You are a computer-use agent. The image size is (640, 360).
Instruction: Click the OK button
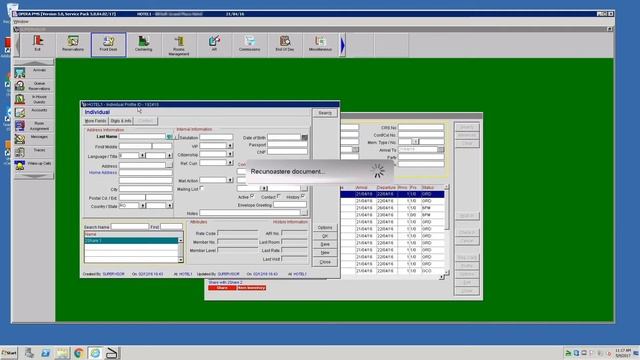click(x=325, y=236)
